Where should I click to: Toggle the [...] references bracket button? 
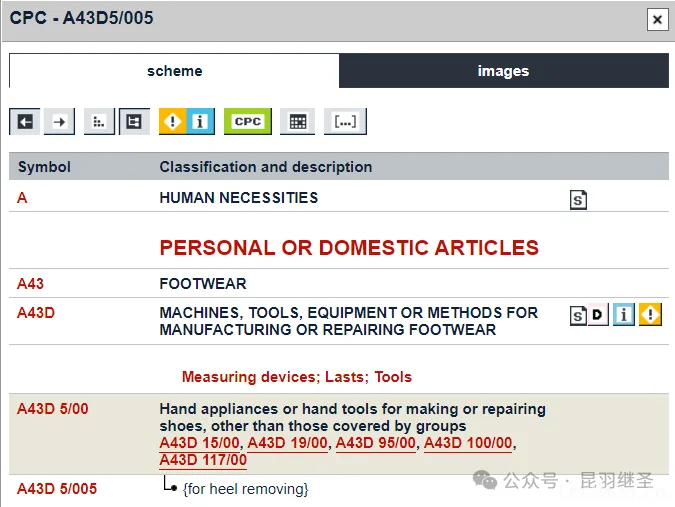(345, 121)
